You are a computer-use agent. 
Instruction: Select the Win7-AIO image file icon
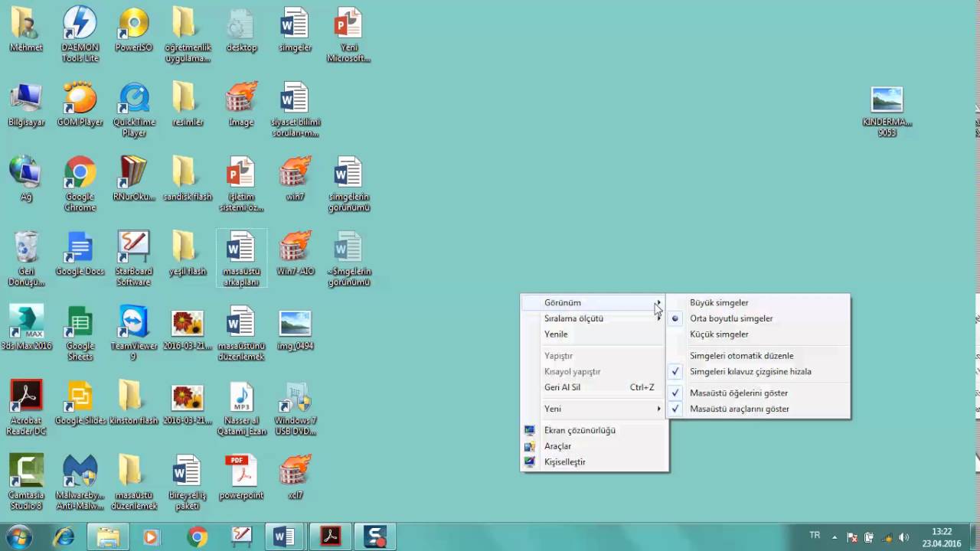click(x=295, y=253)
